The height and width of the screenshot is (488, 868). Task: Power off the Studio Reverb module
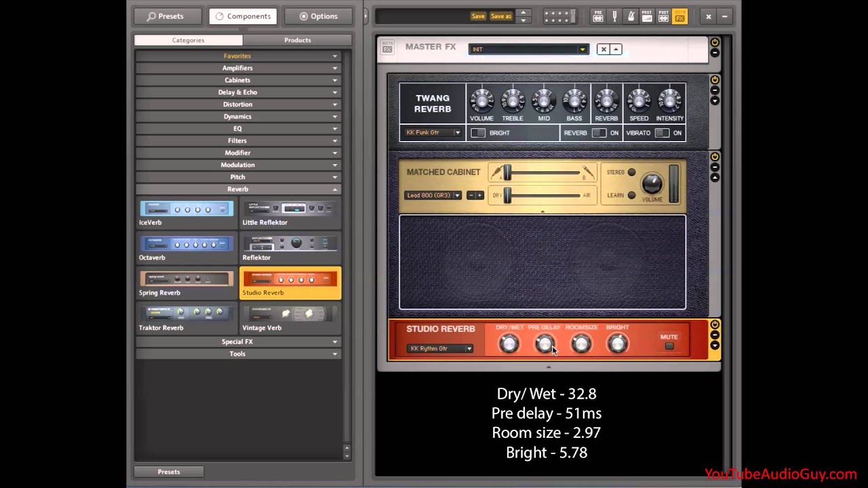(x=715, y=325)
